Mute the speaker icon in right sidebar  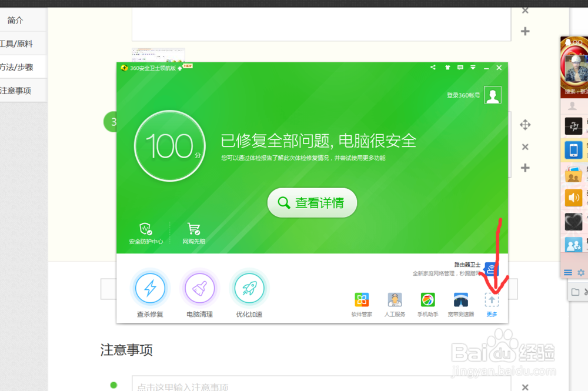[573, 198]
